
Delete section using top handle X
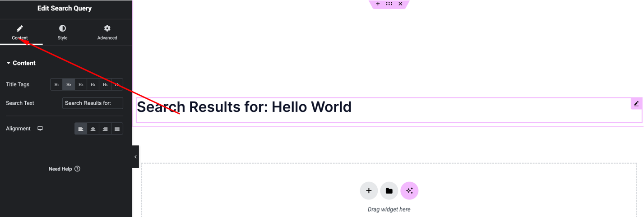(400, 4)
